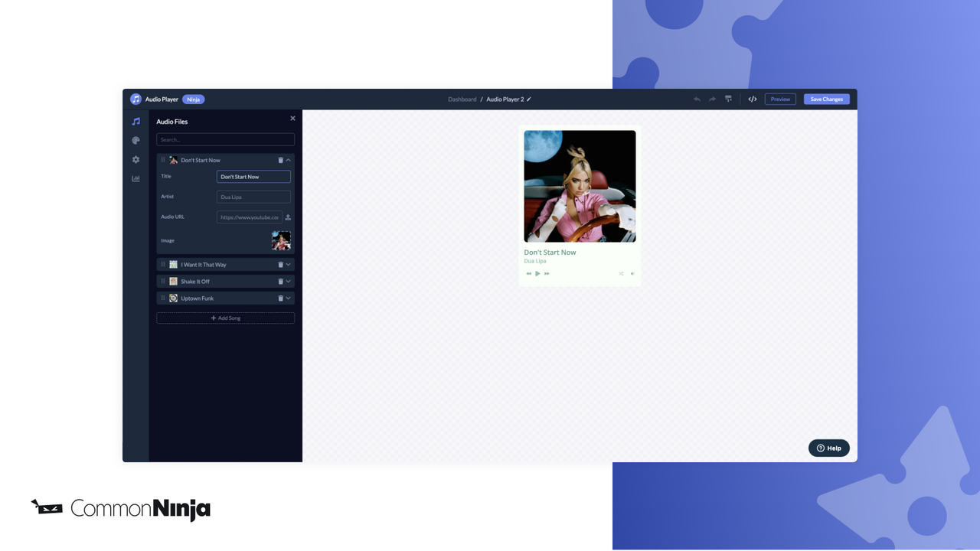Click the Save Changes button
The width and height of the screenshot is (980, 551).
827,99
